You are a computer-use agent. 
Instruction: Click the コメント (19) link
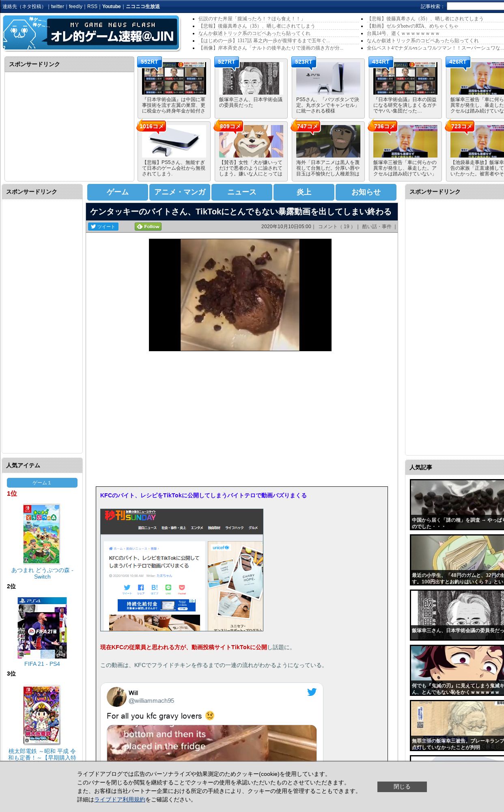pyautogui.click(x=336, y=227)
